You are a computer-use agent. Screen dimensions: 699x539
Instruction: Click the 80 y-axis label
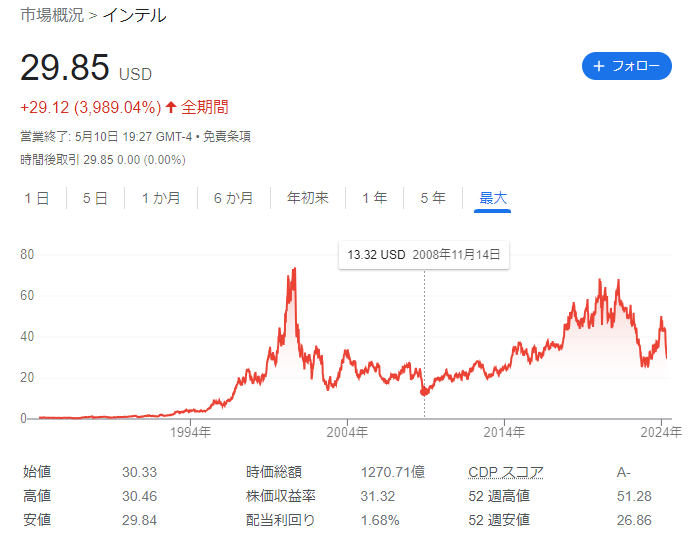pos(27,255)
